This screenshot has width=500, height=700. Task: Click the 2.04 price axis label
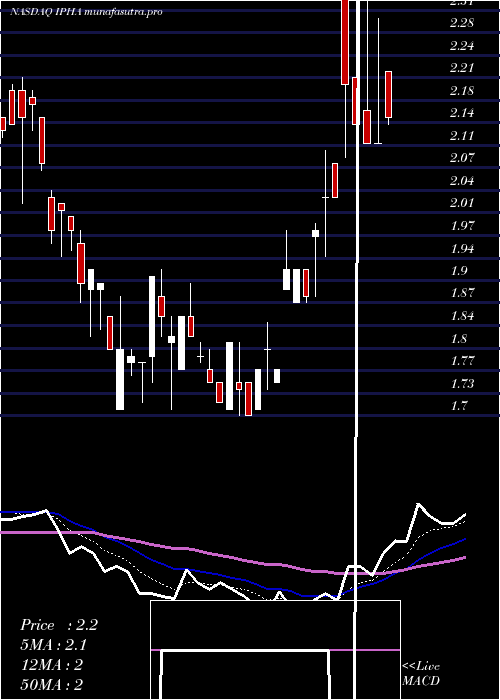point(462,180)
